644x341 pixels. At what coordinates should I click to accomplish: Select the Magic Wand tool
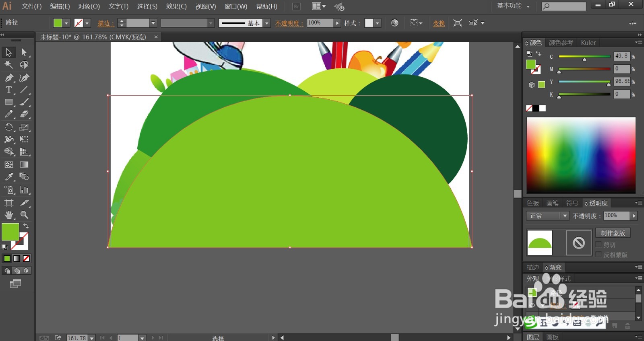[x=9, y=65]
